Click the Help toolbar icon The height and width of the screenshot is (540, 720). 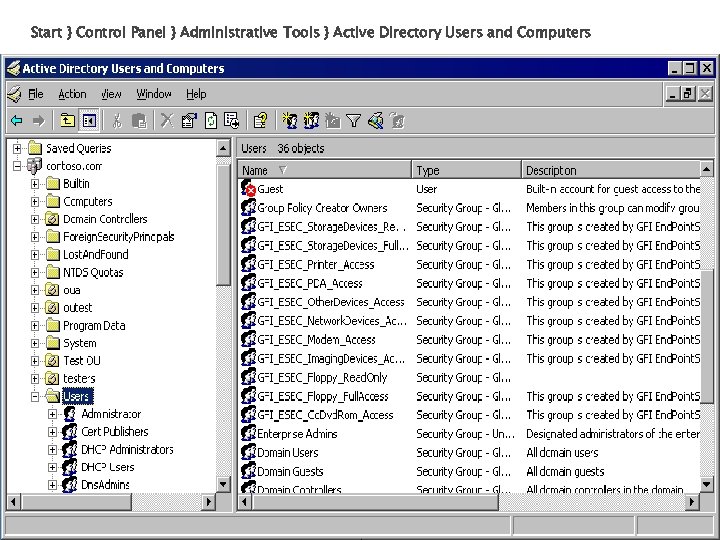[260, 120]
